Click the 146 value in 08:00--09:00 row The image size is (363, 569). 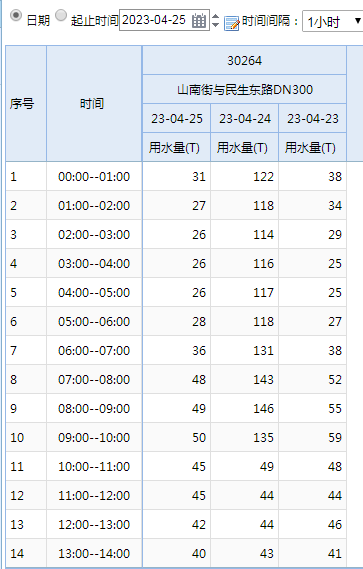263,409
